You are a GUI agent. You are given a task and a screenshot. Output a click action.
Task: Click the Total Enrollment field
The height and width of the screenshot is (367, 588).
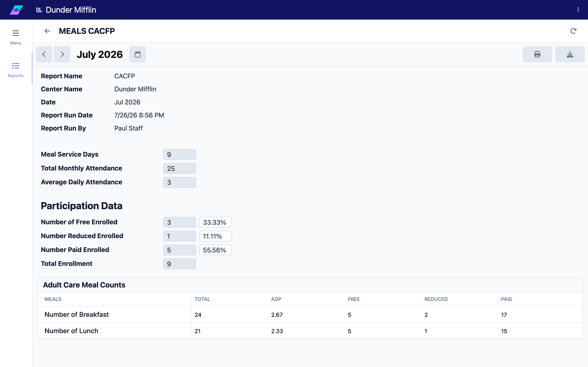click(179, 264)
